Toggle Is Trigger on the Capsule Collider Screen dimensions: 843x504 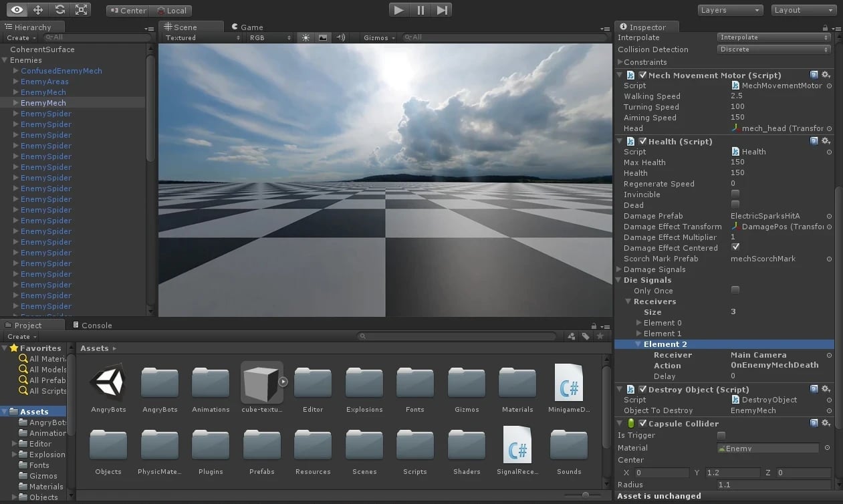721,435
